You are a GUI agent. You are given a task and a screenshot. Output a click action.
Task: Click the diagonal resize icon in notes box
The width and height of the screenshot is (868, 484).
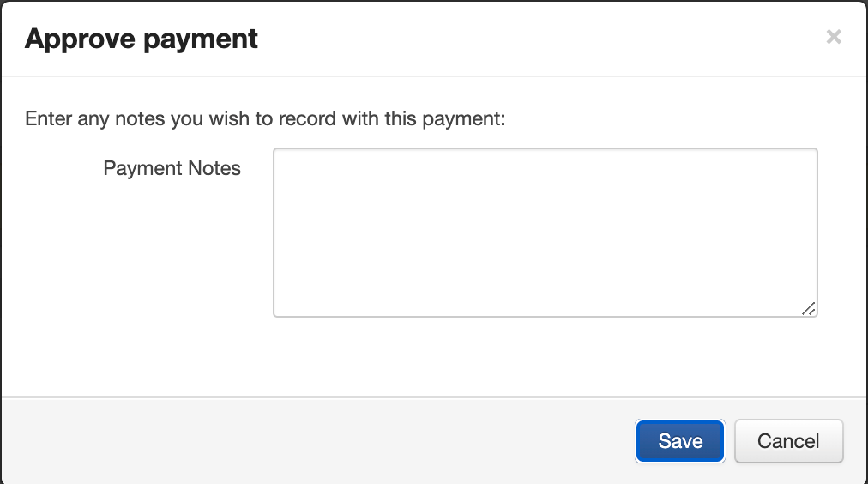(x=808, y=309)
